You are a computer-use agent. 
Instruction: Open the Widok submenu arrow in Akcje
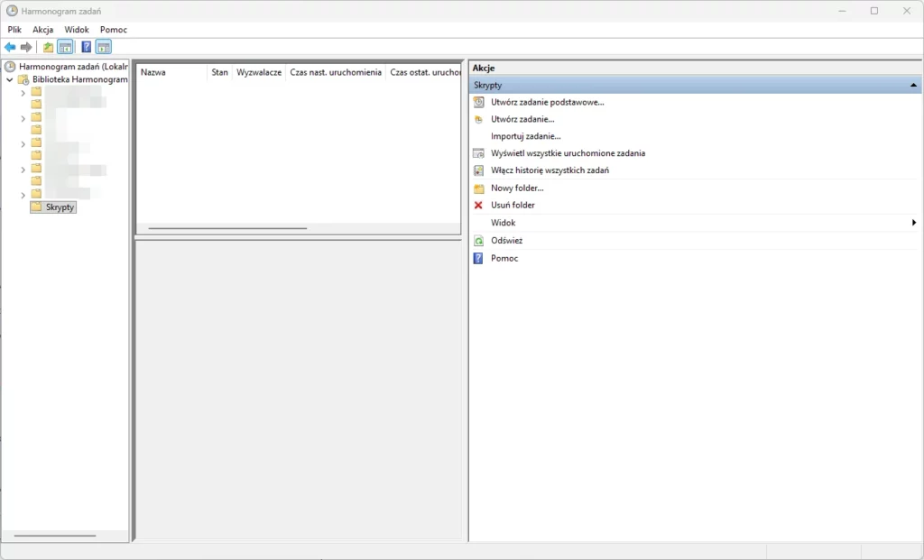pos(914,223)
